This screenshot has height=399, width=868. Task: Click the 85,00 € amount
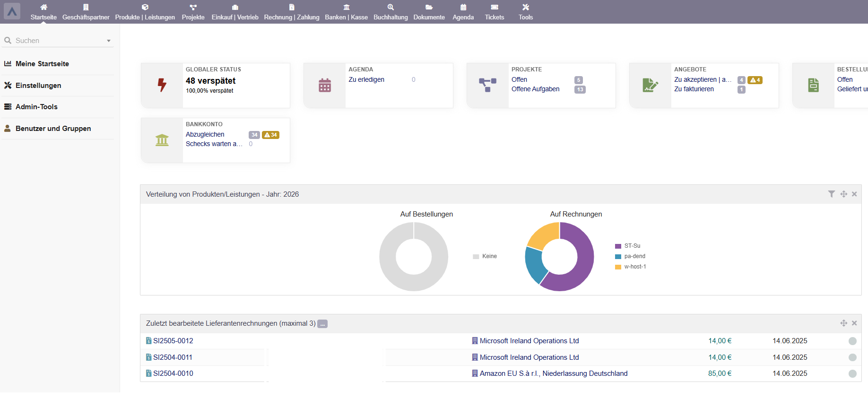tap(720, 373)
